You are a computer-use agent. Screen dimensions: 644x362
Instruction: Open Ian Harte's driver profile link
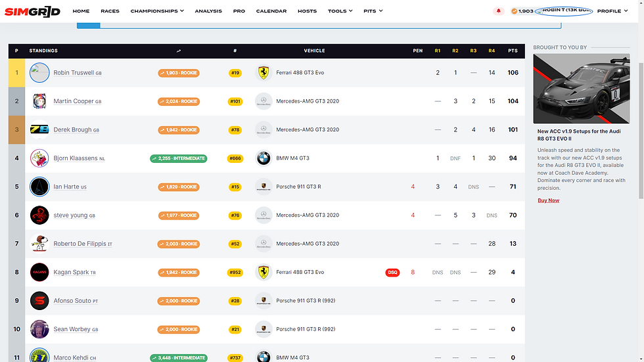pos(70,187)
